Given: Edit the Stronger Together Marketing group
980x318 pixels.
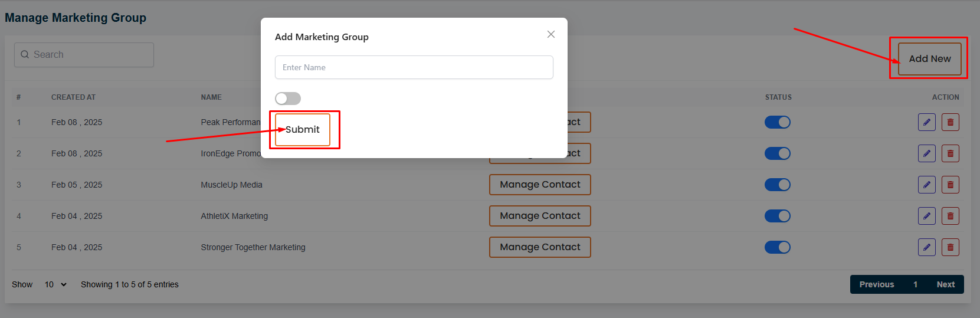Looking at the screenshot, I should click(x=927, y=247).
